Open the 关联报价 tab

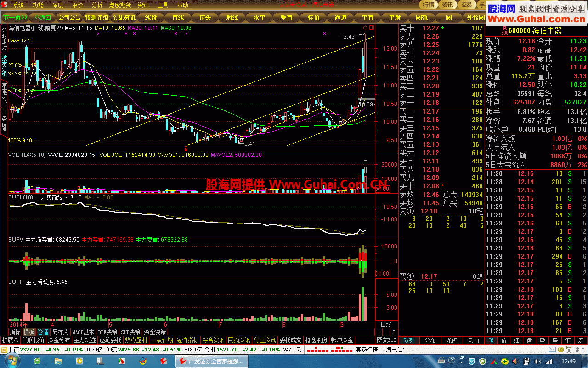[34, 340]
